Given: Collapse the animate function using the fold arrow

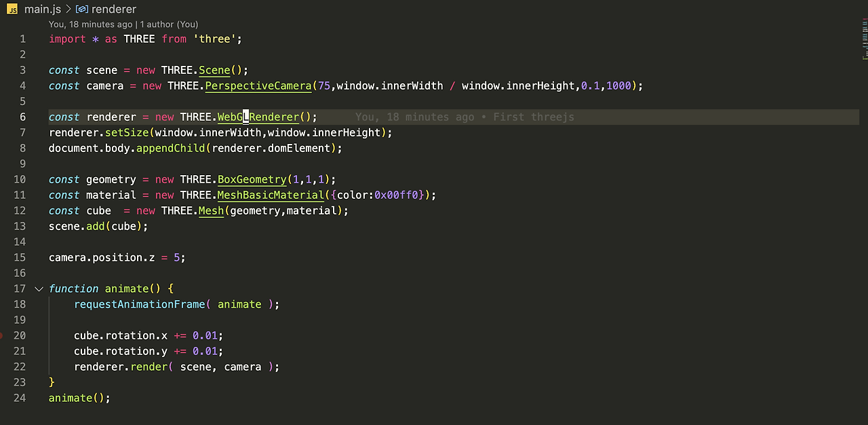Looking at the screenshot, I should click(x=39, y=289).
